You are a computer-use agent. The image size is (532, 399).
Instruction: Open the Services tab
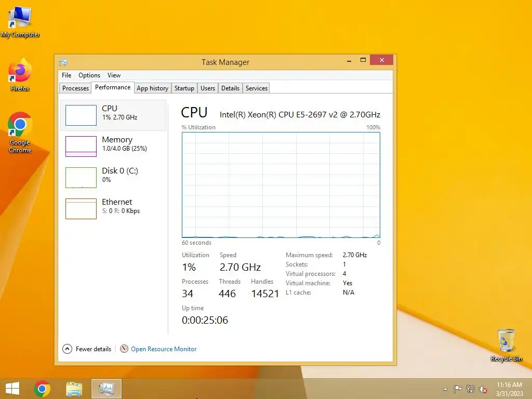(257, 88)
